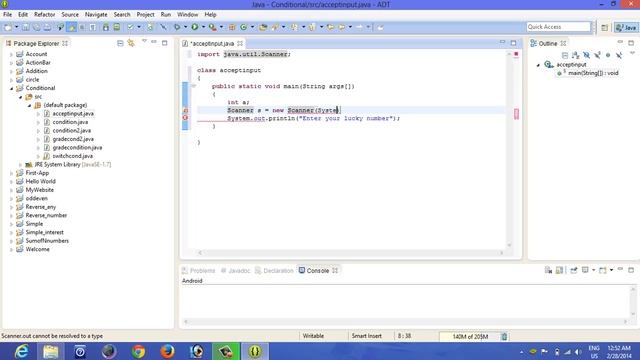Switch to the Javadoc tab
Image resolution: width=640 pixels, height=360 pixels.
(x=235, y=271)
